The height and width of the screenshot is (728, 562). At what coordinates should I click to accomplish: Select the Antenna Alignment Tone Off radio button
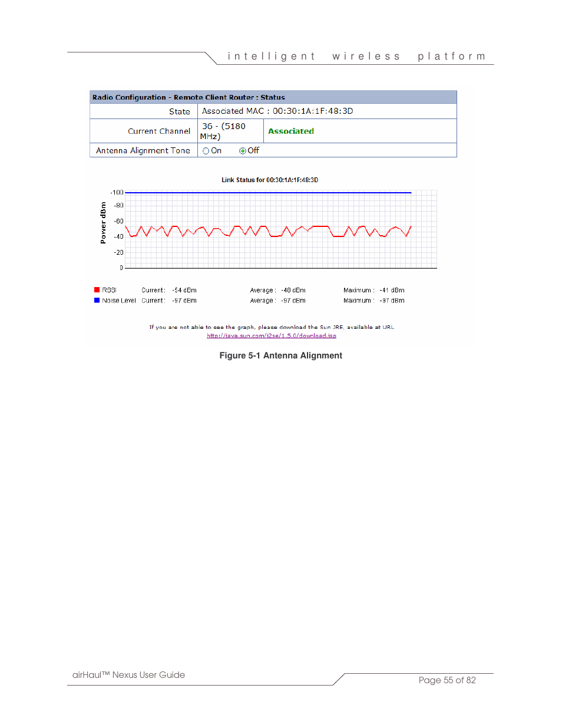(x=242, y=151)
